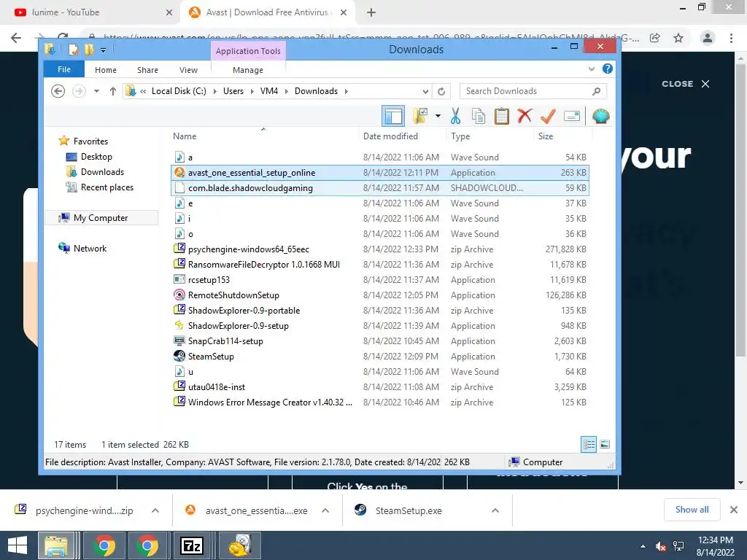The image size is (747, 560).
Task: Click the Refresh button in address bar
Action: pos(441,91)
